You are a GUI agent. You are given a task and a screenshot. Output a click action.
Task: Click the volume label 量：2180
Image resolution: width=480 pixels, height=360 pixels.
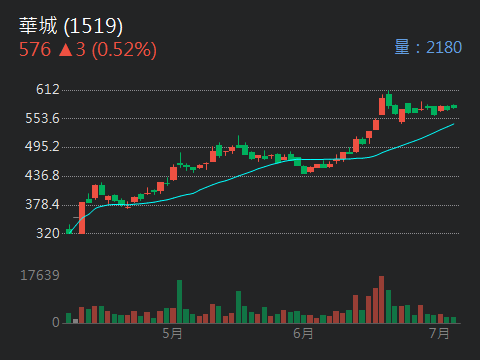428,47
